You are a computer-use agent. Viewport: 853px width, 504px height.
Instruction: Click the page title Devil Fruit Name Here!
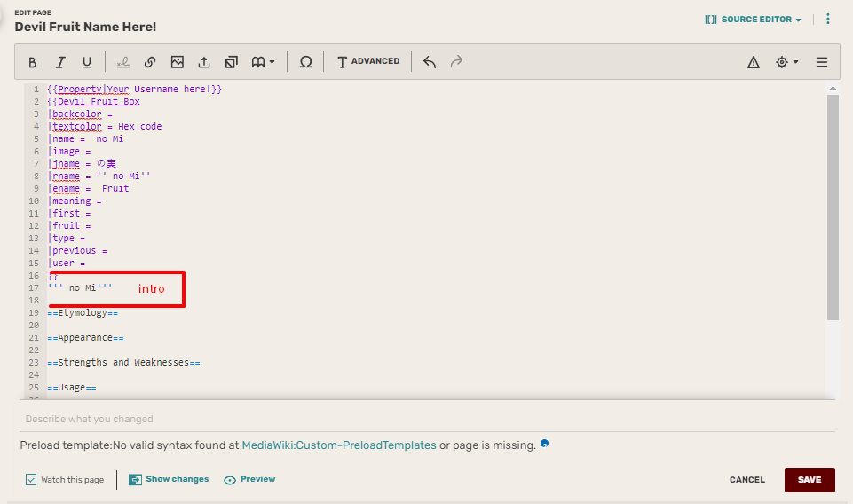pyautogui.click(x=85, y=27)
